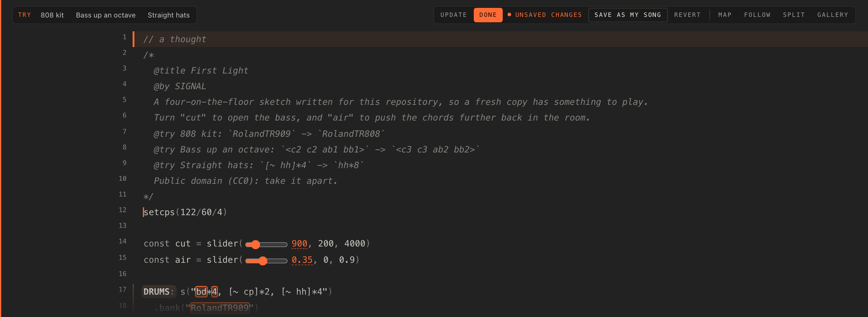Click the '@try 808 kit' comment line
Viewport: 868px width, 317px height.
coord(269,134)
